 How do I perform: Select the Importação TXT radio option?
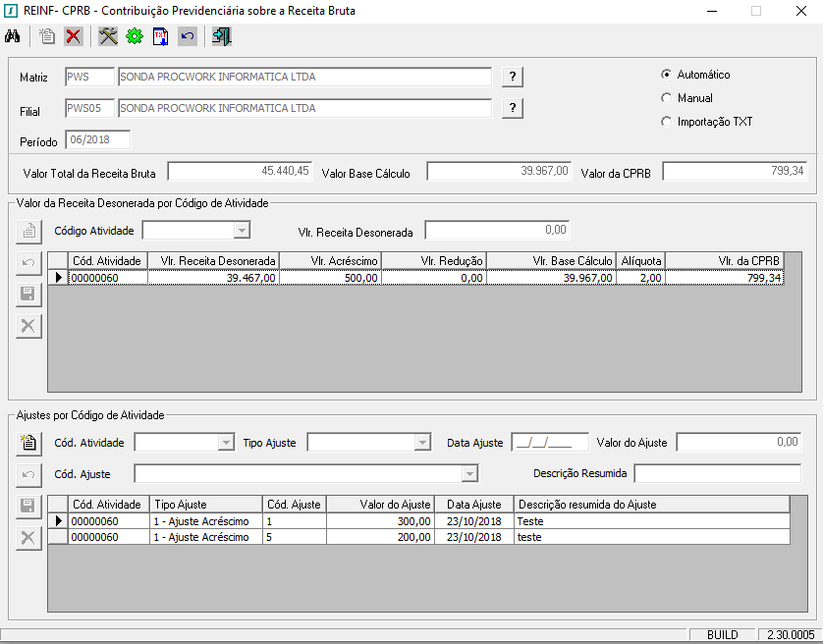tap(667, 122)
